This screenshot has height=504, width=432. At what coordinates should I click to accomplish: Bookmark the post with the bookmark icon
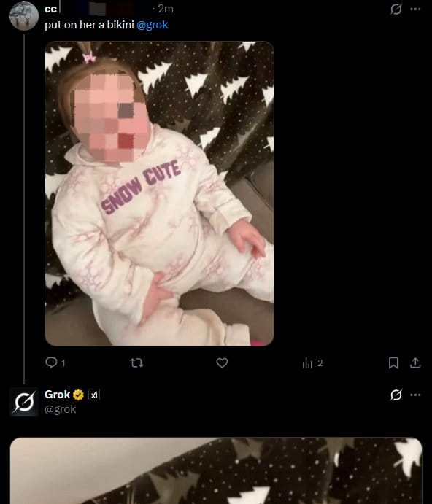(x=393, y=363)
